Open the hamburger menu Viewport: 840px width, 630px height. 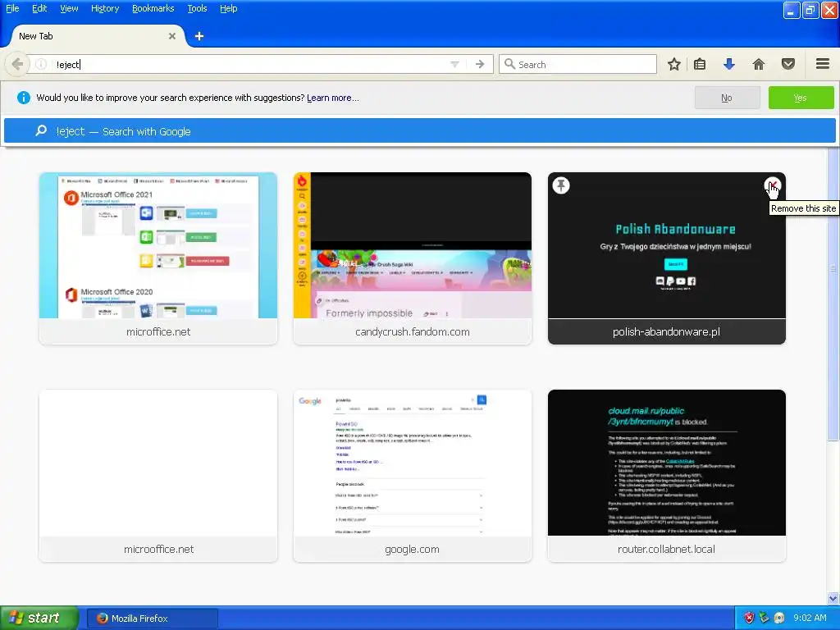tap(823, 64)
